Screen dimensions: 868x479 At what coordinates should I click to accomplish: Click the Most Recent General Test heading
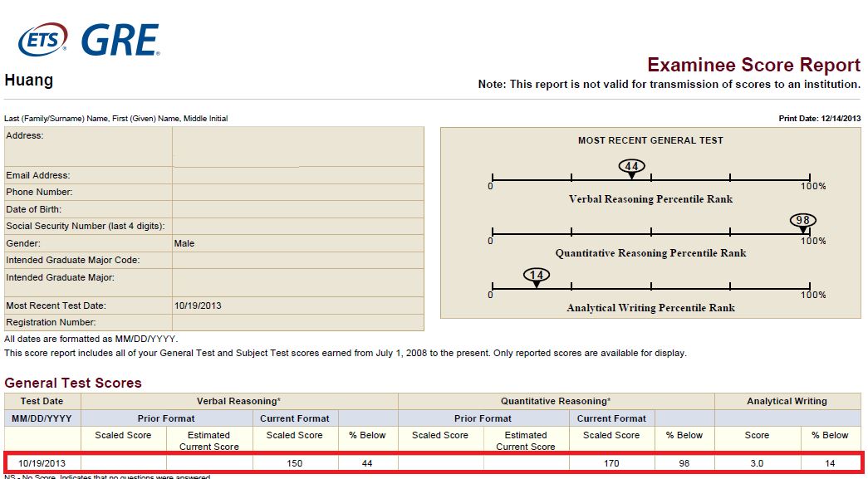(650, 140)
